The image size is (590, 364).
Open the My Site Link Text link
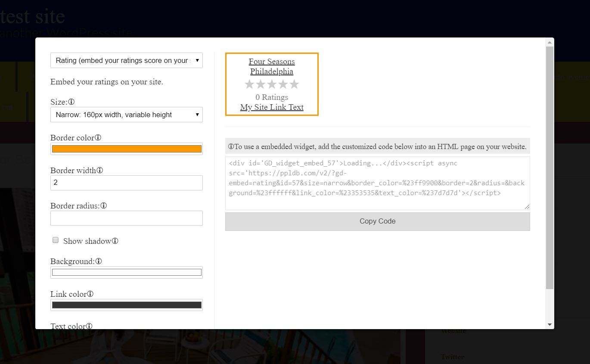pos(272,107)
